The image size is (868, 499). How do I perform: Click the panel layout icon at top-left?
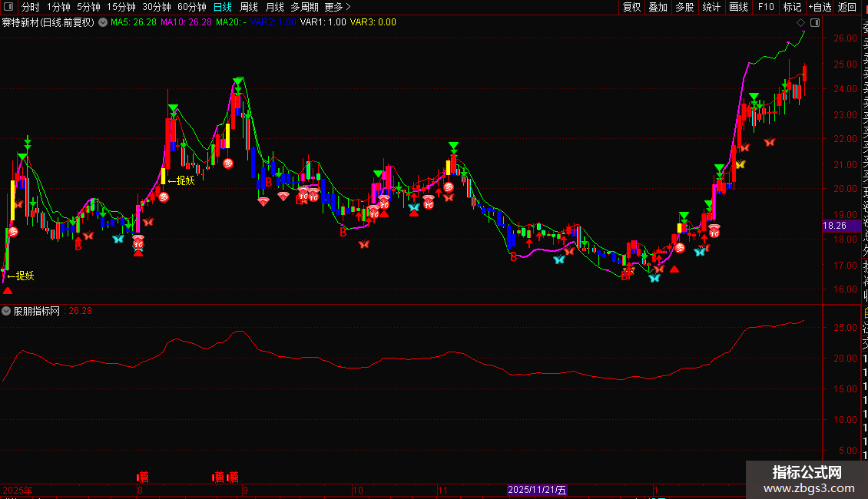[9, 7]
